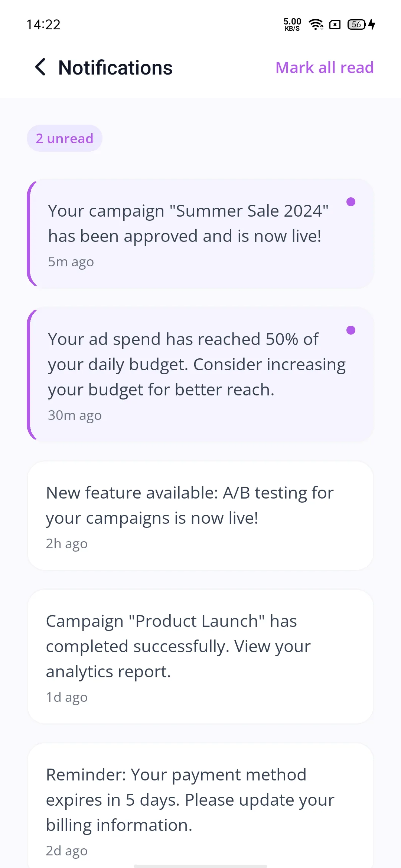Viewport: 401px width, 868px height.
Task: Open the A/B testing feature notification
Action: [200, 516]
